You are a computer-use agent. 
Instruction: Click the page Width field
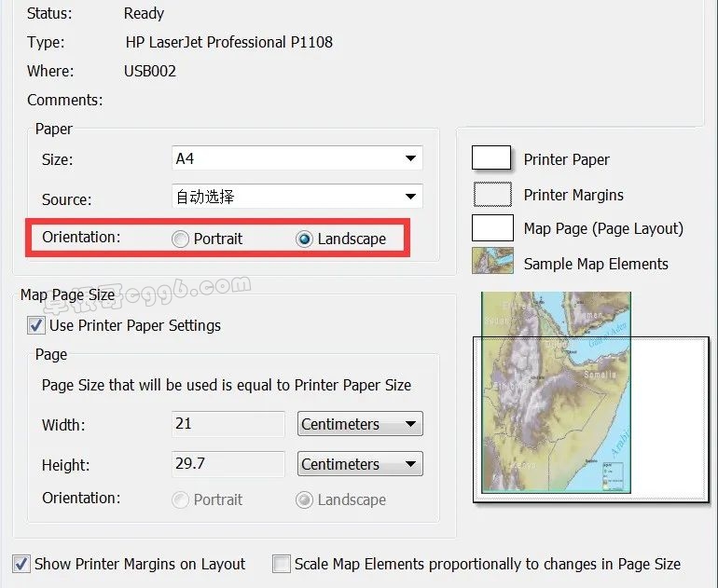tap(228, 424)
